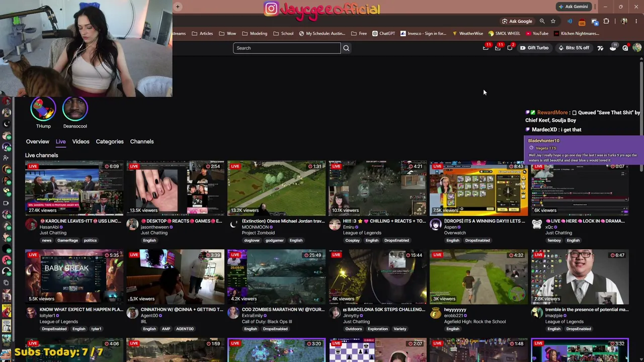Click Ask Google in address bar
The image size is (644, 362).
tap(517, 21)
